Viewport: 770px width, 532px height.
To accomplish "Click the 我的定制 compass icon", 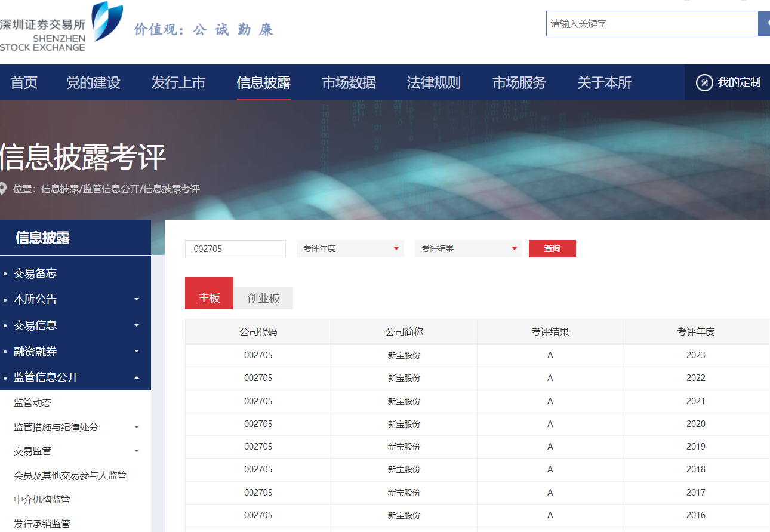I will pos(704,82).
